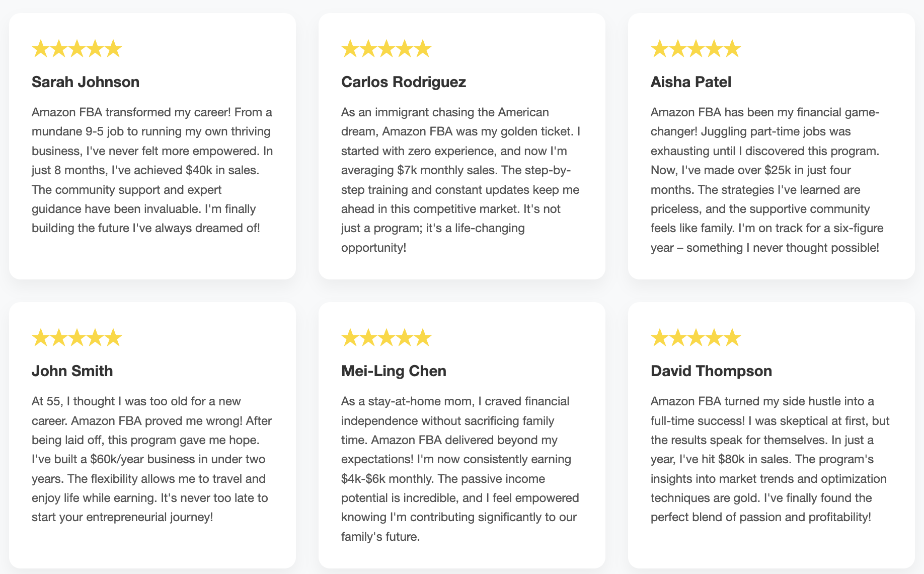Click the Mei-Ling Chen name heading
The image size is (924, 574).
click(394, 371)
